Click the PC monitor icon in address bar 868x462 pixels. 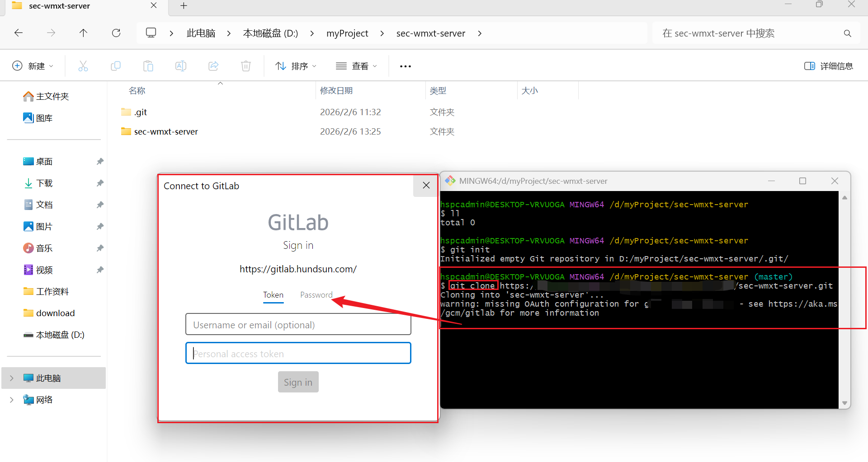pos(151,33)
